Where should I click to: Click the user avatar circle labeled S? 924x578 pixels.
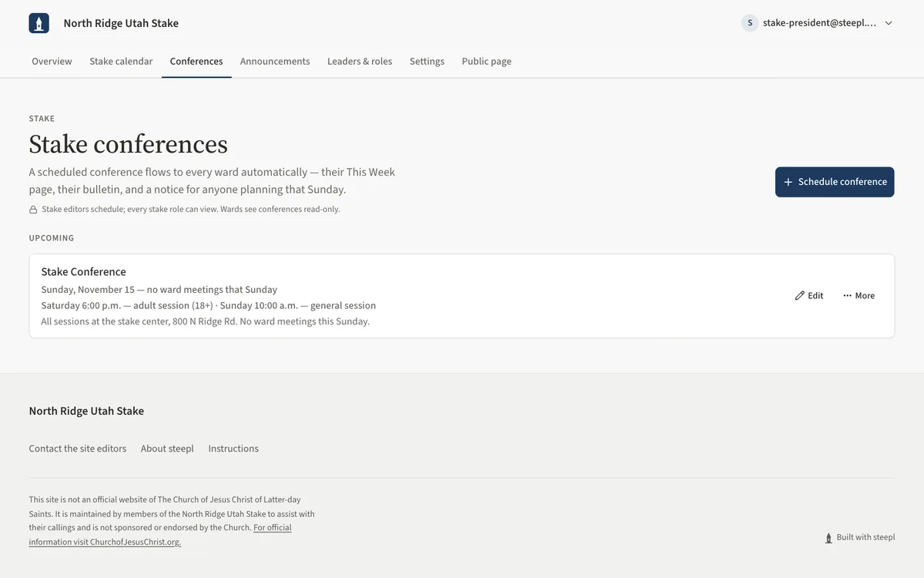pos(750,23)
